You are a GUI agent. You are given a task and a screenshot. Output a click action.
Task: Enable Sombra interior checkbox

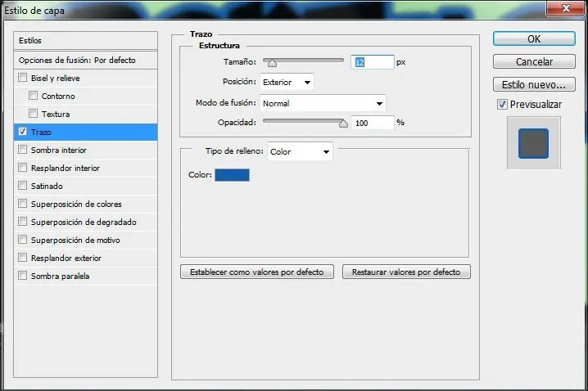pos(22,150)
